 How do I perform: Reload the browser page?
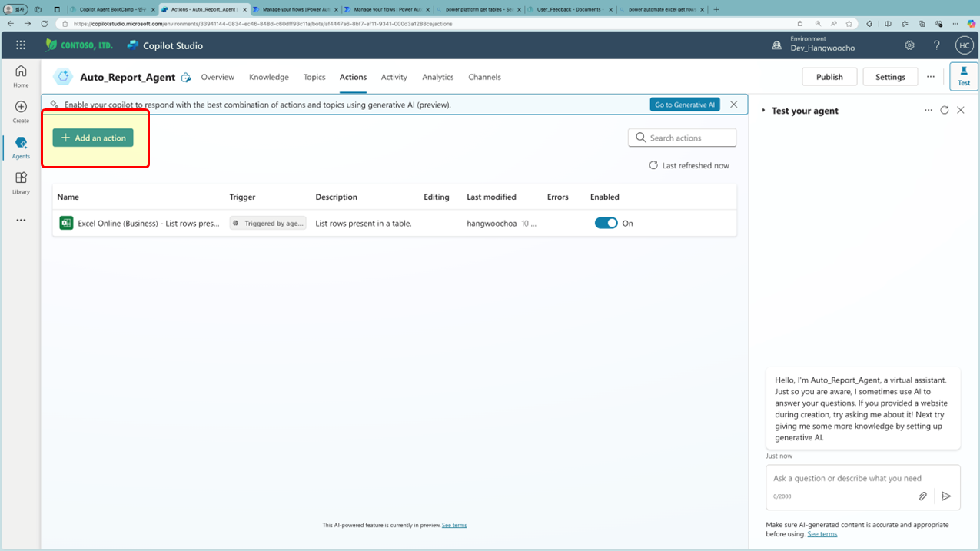[44, 24]
